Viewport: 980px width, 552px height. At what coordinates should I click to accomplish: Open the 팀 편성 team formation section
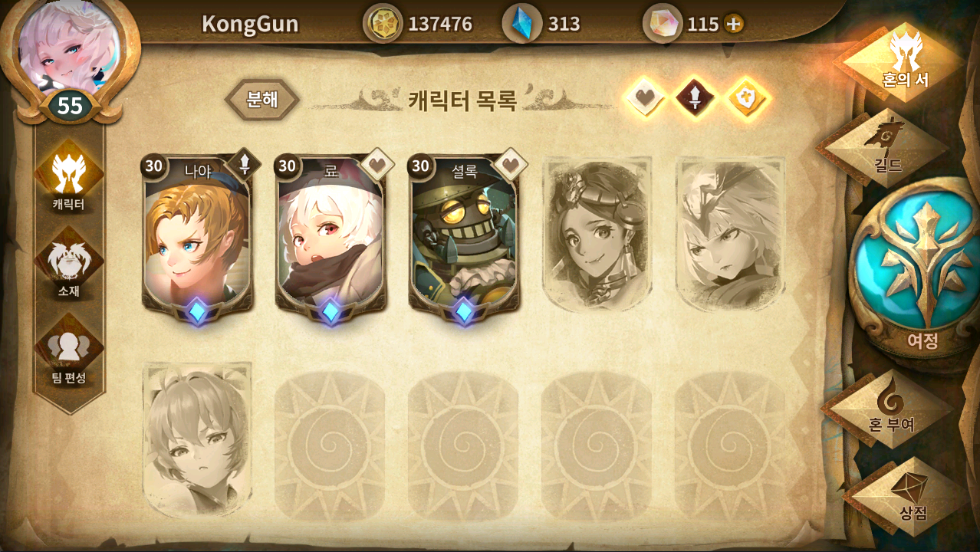(69, 350)
